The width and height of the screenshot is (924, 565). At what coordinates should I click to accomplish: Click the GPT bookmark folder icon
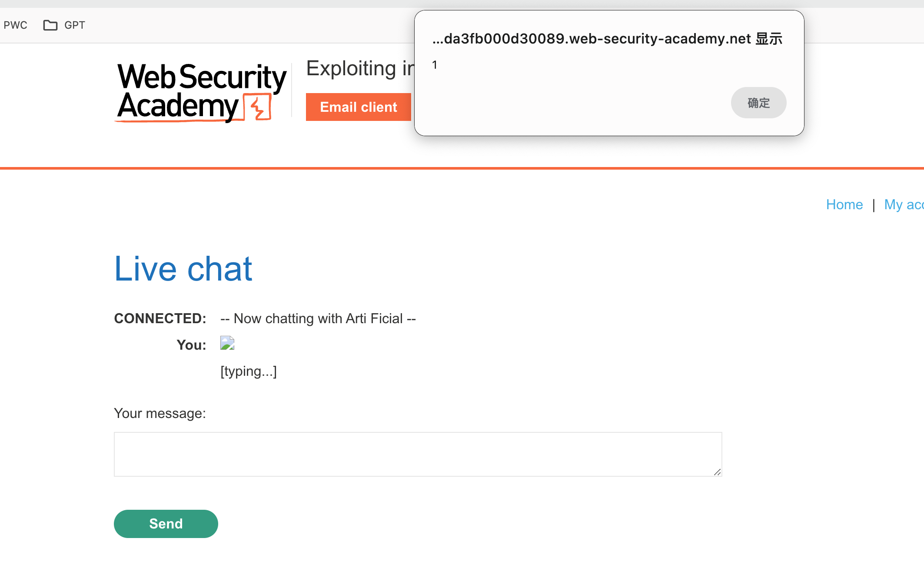coord(50,25)
